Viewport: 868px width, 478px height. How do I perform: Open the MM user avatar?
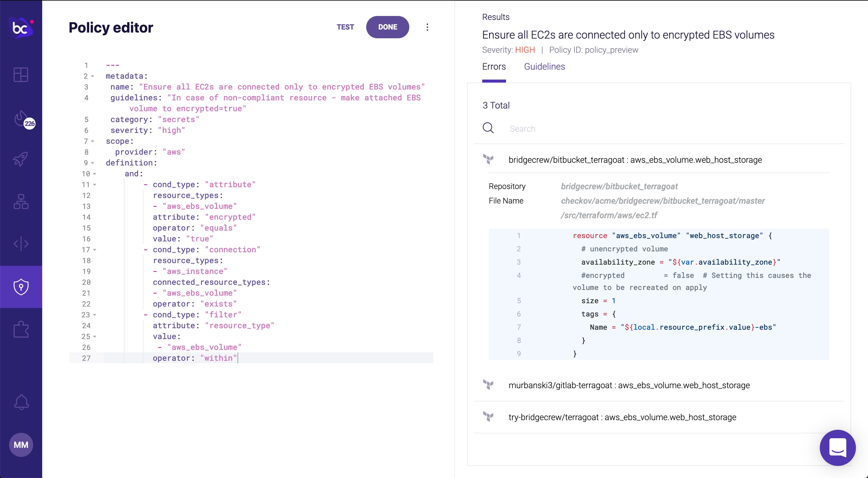[x=21, y=445]
